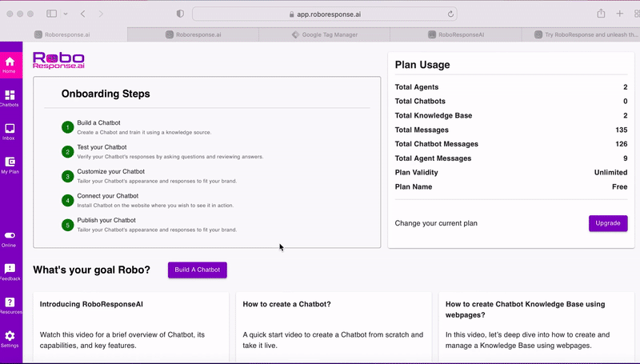Click the page reload icon in address bar
The image size is (640, 364).
451,14
